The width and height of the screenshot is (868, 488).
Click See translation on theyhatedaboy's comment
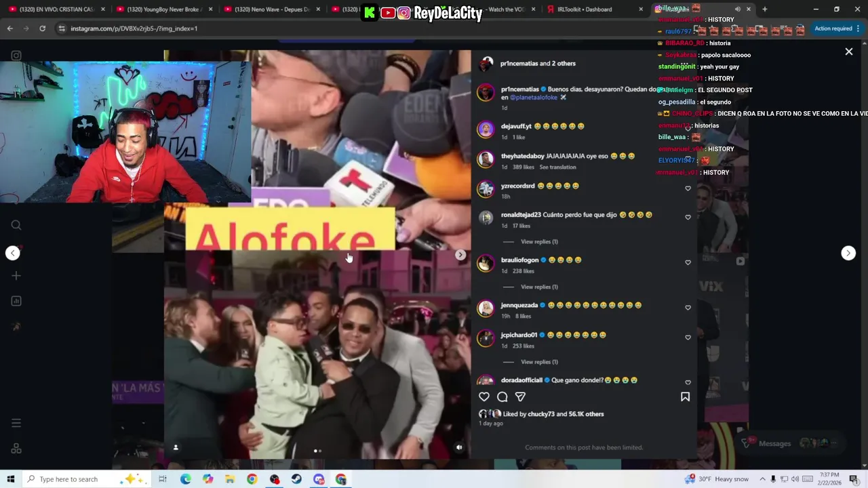(x=557, y=167)
